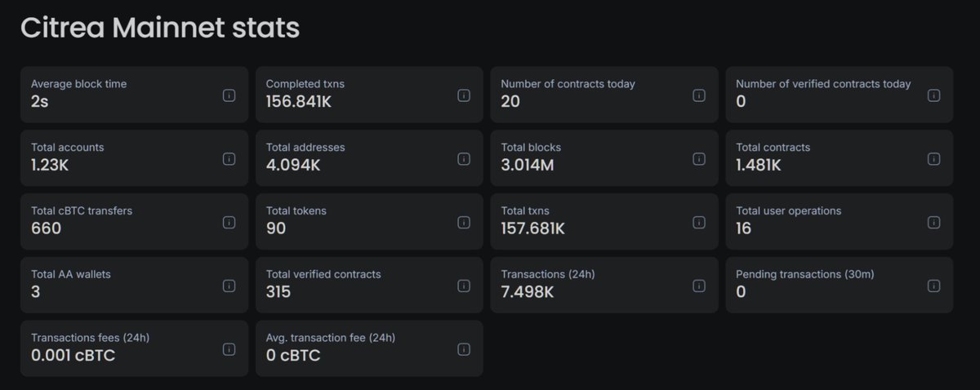Click Transactions (24h) info icon
Image resolution: width=980 pixels, height=390 pixels.
(x=699, y=286)
